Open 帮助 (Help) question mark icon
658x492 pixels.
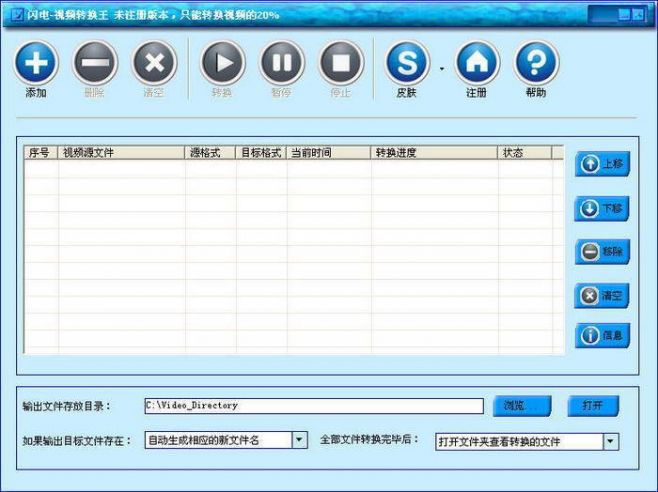tap(536, 63)
